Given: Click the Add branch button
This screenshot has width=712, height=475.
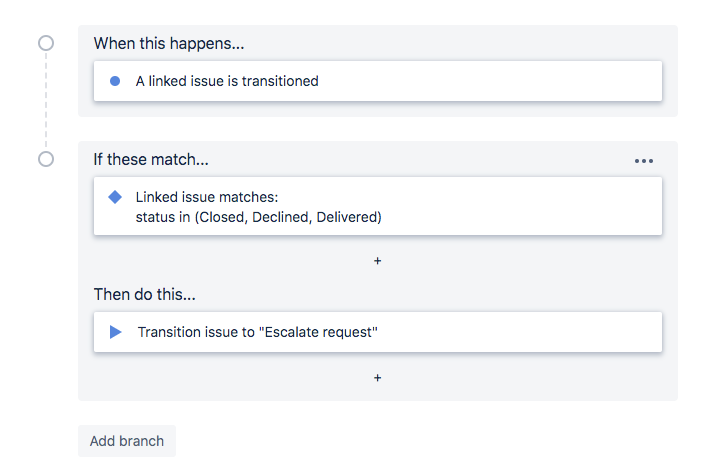Looking at the screenshot, I should (127, 441).
